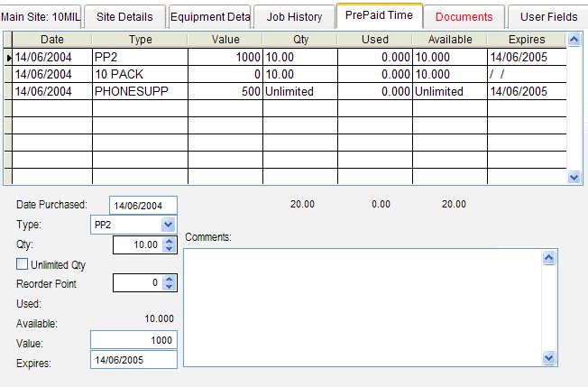Click the Available column header
Screen dimensions: 588x387
449,40
